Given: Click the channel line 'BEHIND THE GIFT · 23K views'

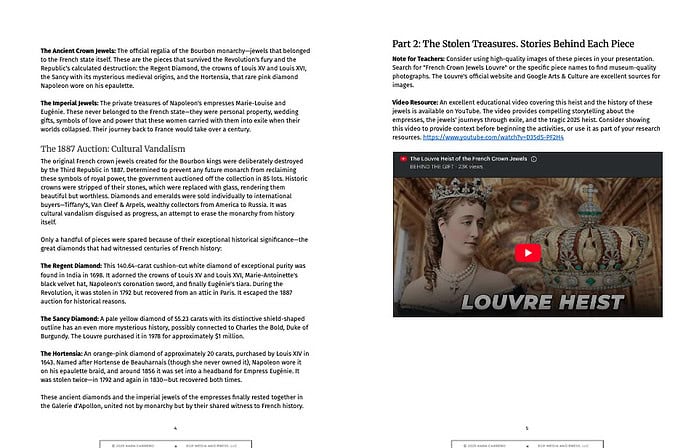Looking at the screenshot, I should pyautogui.click(x=446, y=167).
